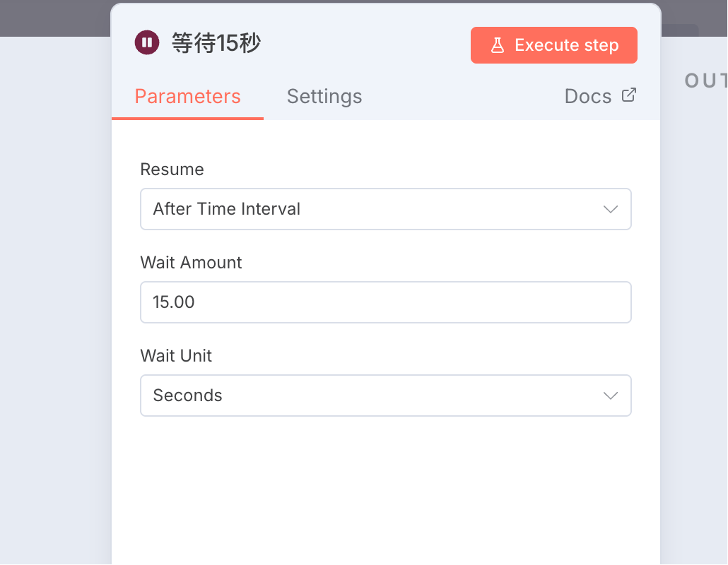728x565 pixels.
Task: Open the Docs external link icon
Action: click(628, 95)
